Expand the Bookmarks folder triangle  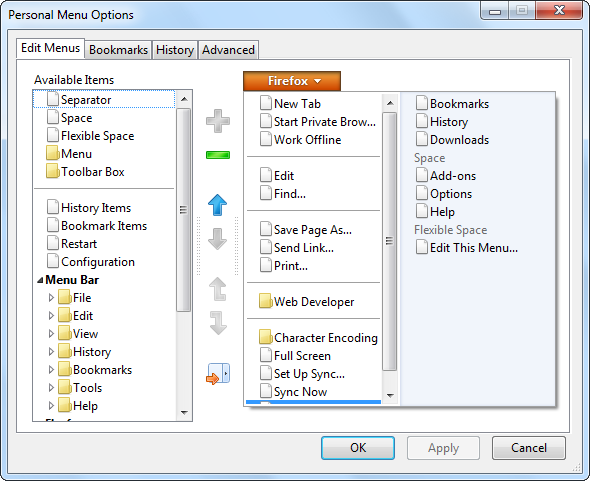pos(52,370)
